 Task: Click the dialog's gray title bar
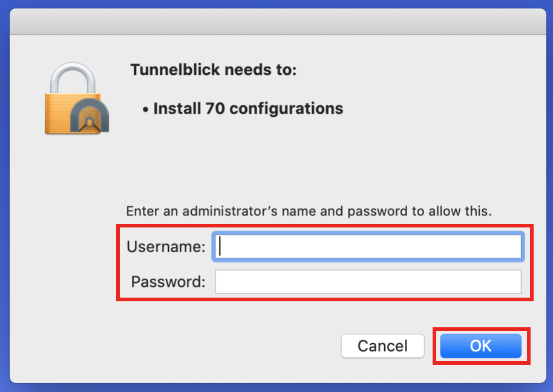click(278, 22)
